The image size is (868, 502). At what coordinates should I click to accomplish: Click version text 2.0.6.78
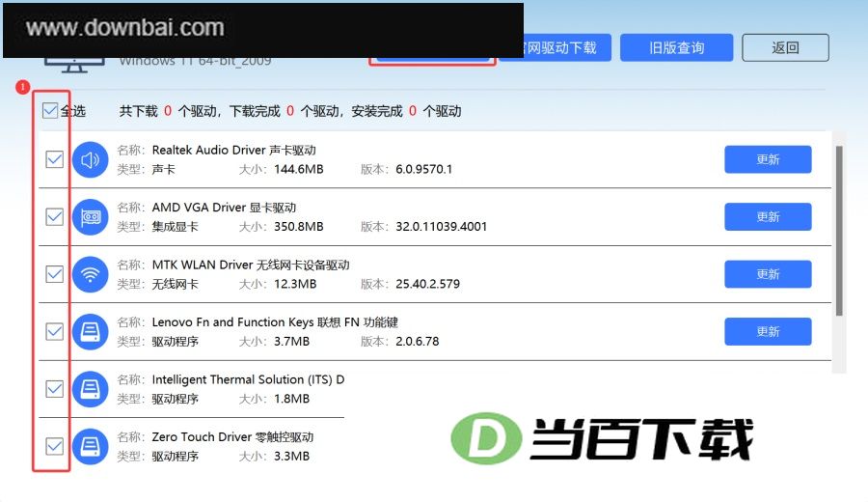click(417, 341)
